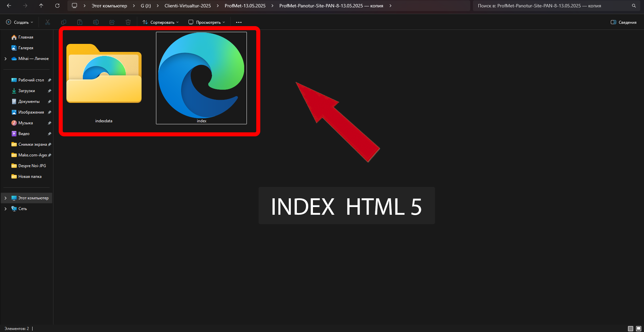Expand the Сеть tree node

tap(5, 209)
